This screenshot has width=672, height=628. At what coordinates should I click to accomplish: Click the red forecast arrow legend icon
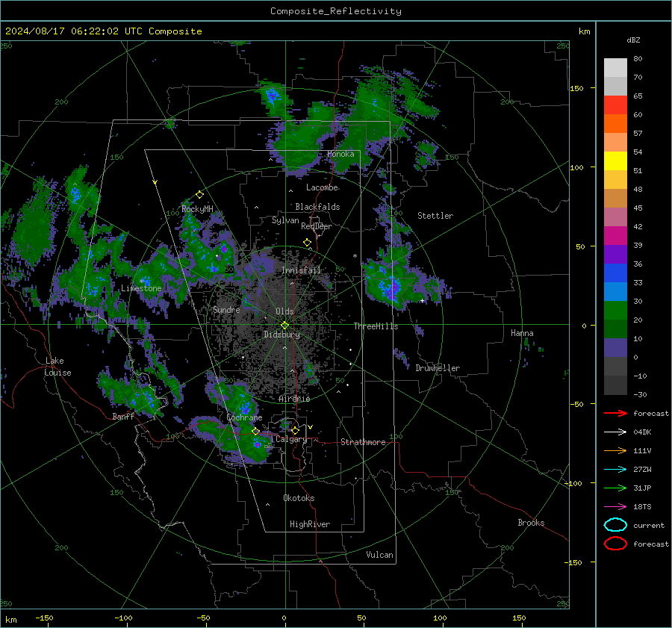[615, 413]
